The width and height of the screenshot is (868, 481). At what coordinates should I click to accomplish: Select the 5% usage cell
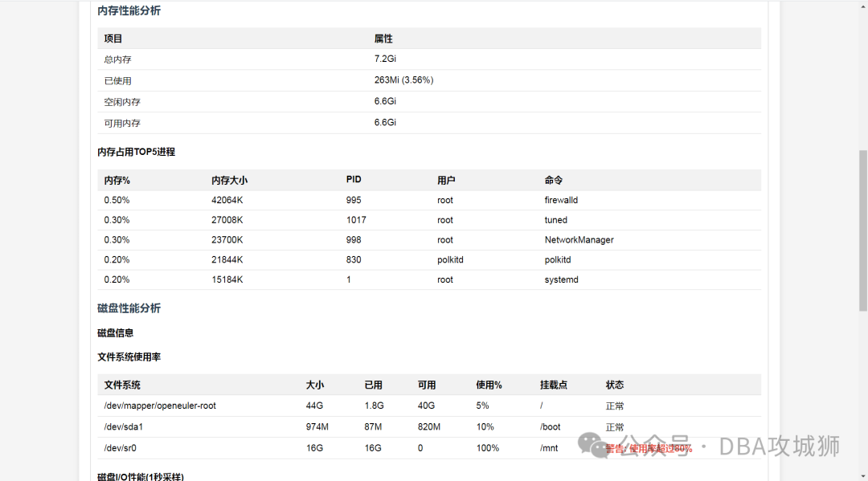(x=482, y=406)
